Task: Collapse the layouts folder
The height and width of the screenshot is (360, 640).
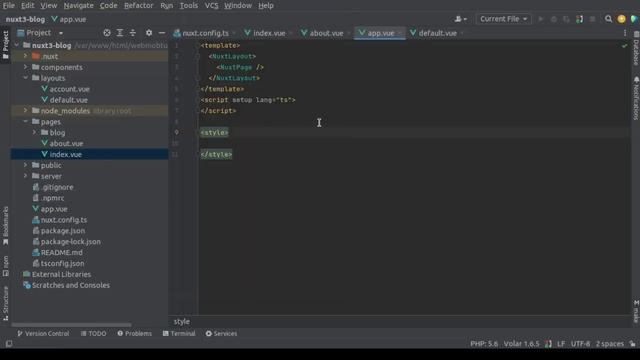Action: pos(25,78)
